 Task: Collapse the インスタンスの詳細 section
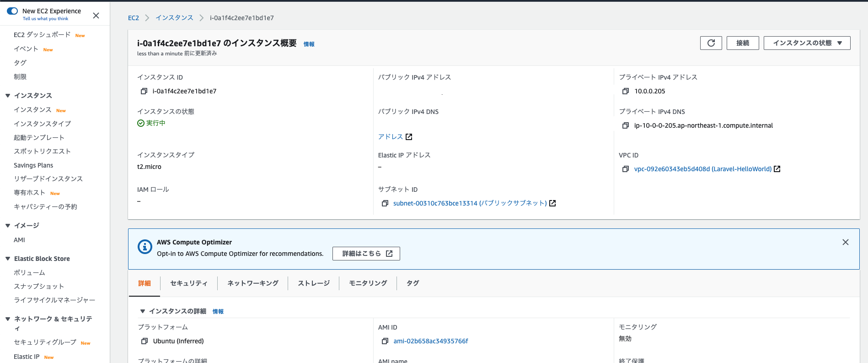pos(143,311)
